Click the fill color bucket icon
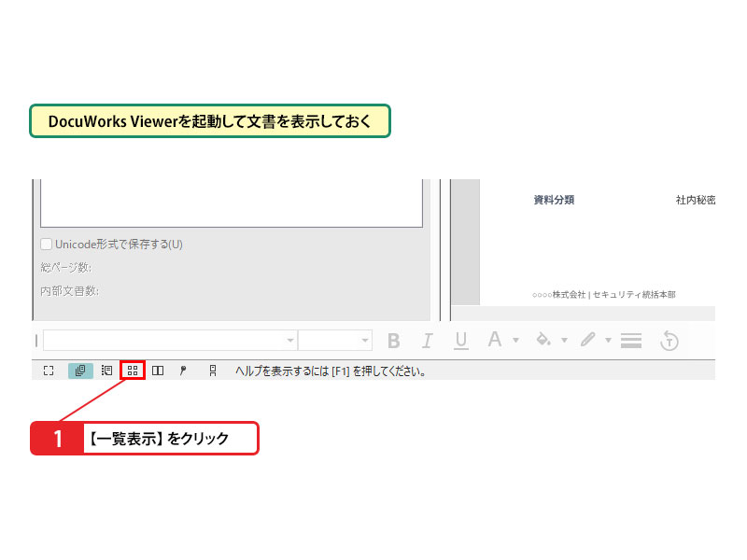 pyautogui.click(x=543, y=340)
